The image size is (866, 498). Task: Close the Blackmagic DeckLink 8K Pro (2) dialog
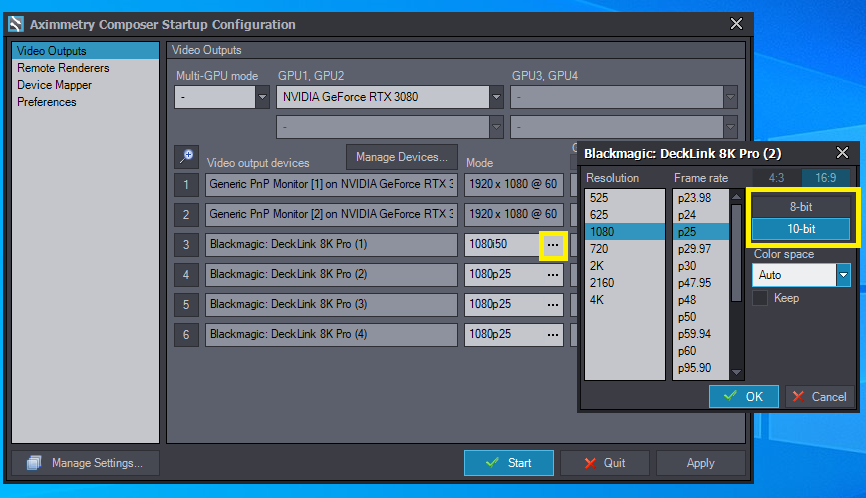click(x=842, y=153)
